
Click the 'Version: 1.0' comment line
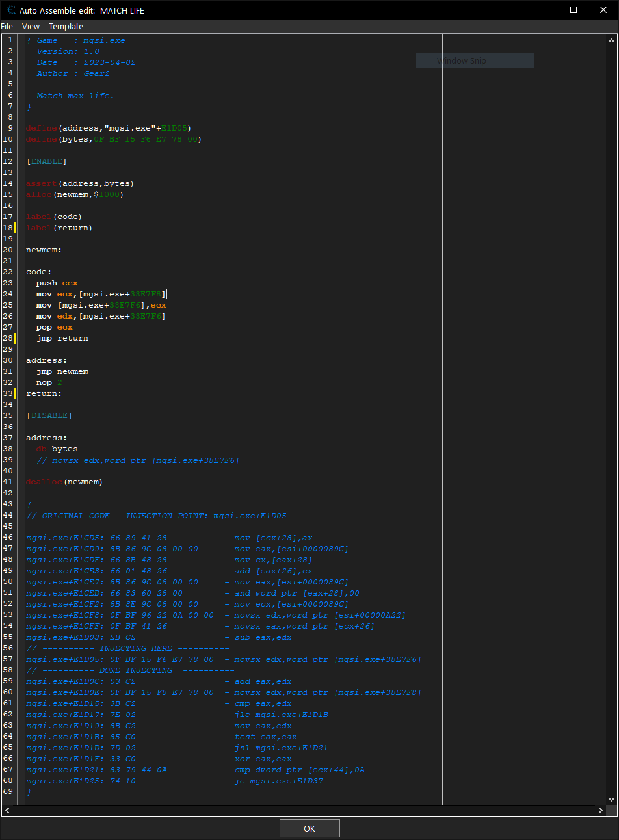(68, 51)
